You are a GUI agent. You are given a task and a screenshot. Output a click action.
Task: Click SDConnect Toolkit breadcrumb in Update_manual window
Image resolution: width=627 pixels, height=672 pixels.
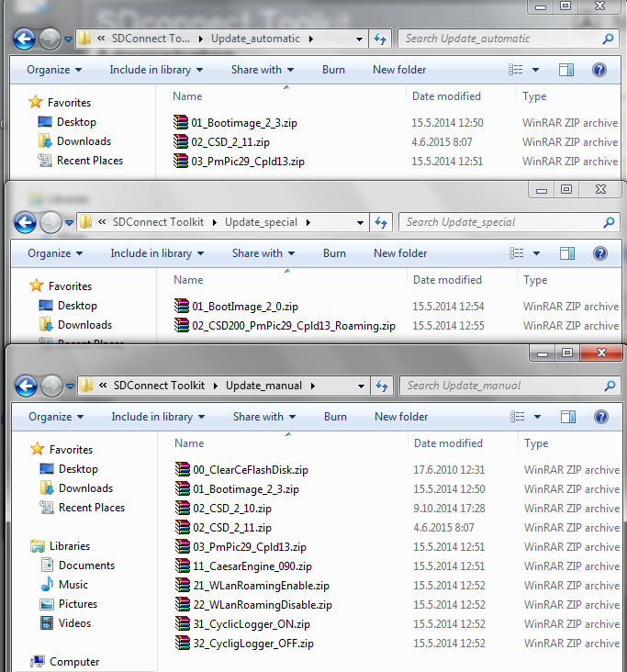click(159, 386)
